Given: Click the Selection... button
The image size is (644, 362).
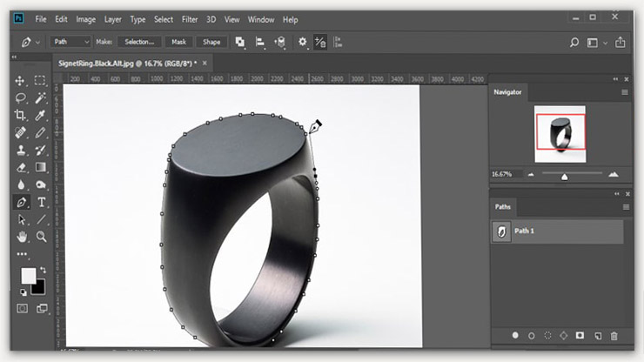Looking at the screenshot, I should [138, 42].
